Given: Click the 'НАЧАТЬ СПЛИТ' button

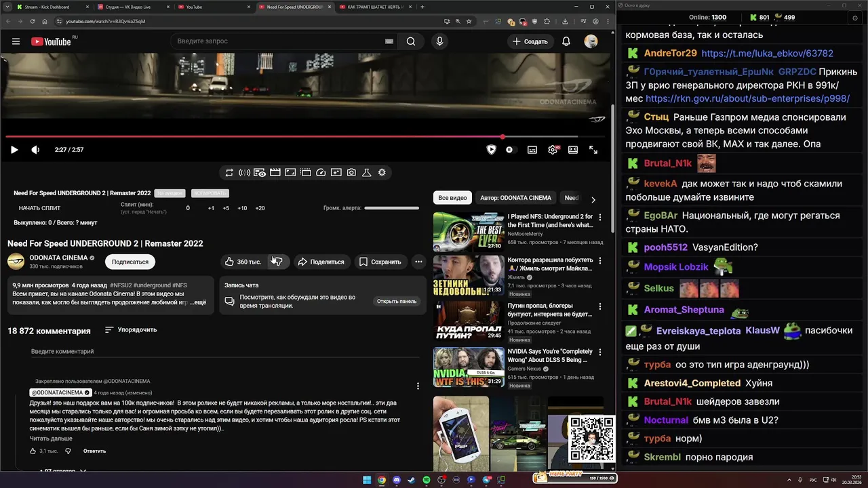Looking at the screenshot, I should pyautogui.click(x=39, y=208).
